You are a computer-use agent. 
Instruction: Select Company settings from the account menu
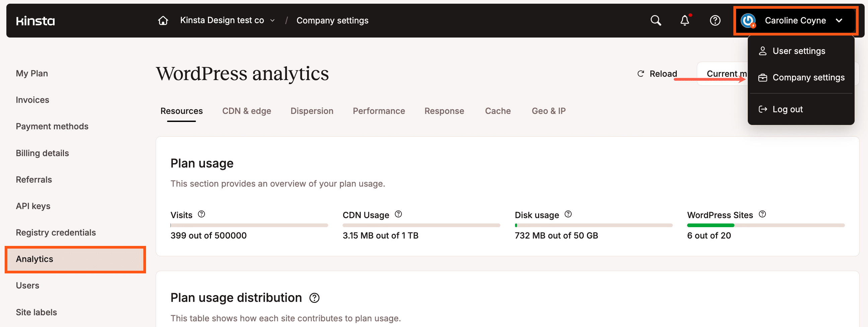808,77
